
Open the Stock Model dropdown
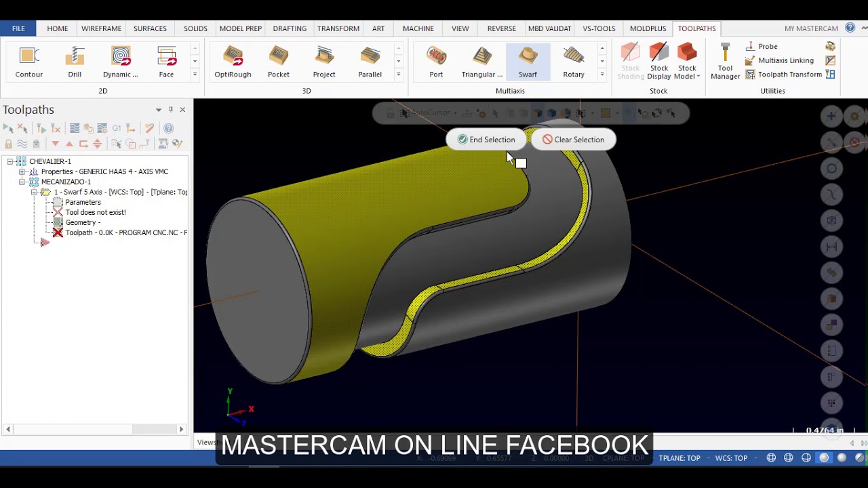tap(687, 62)
